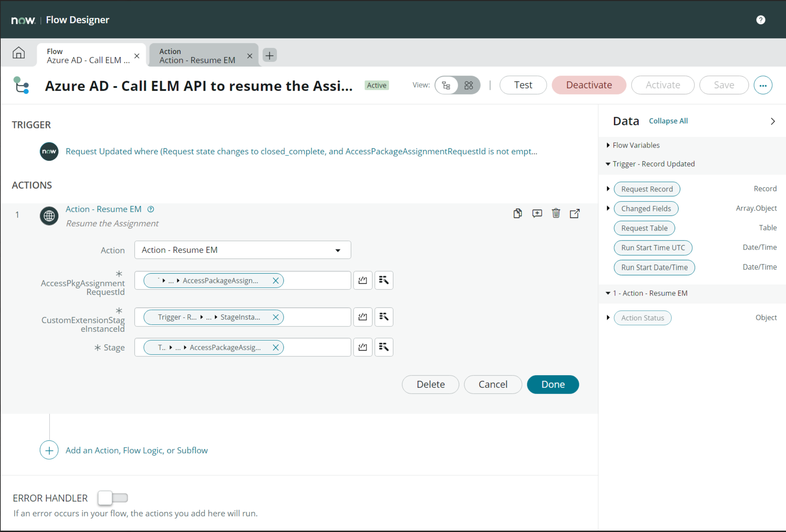This screenshot has width=786, height=532.
Task: Toggle the Error Handler switch
Action: pyautogui.click(x=113, y=498)
